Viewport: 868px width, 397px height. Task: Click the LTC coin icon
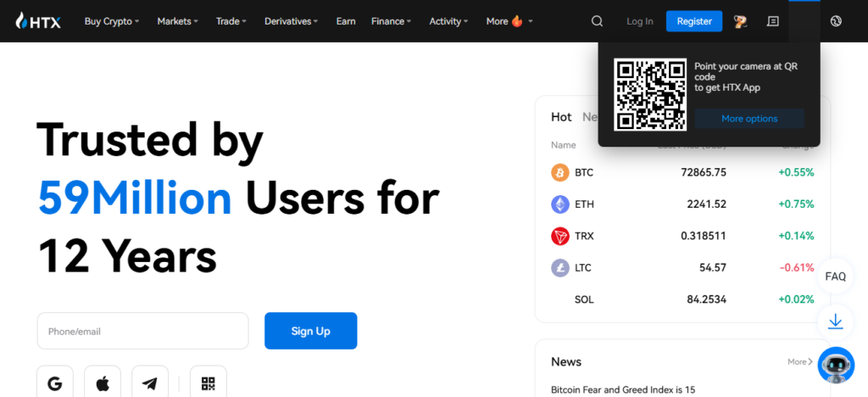pos(560,268)
